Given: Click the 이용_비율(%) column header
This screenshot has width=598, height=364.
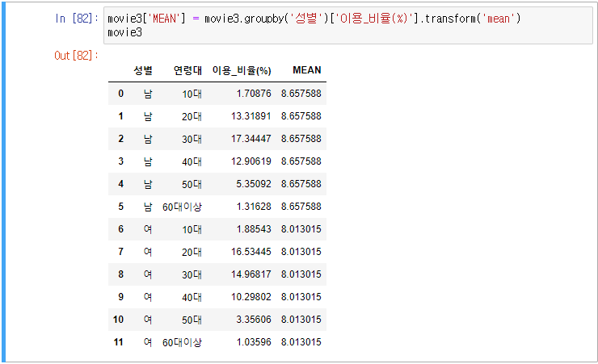Looking at the screenshot, I should [242, 70].
